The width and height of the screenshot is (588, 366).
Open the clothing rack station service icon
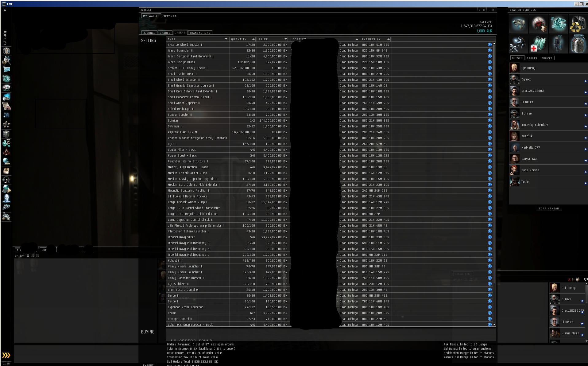coord(578,44)
